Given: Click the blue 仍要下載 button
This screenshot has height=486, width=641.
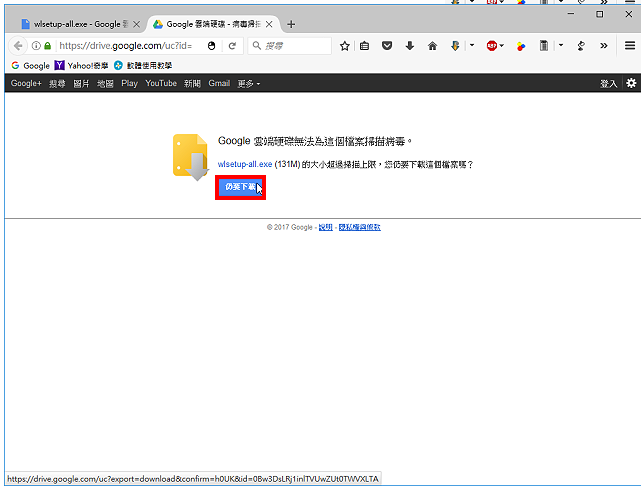Looking at the screenshot, I should (240, 187).
